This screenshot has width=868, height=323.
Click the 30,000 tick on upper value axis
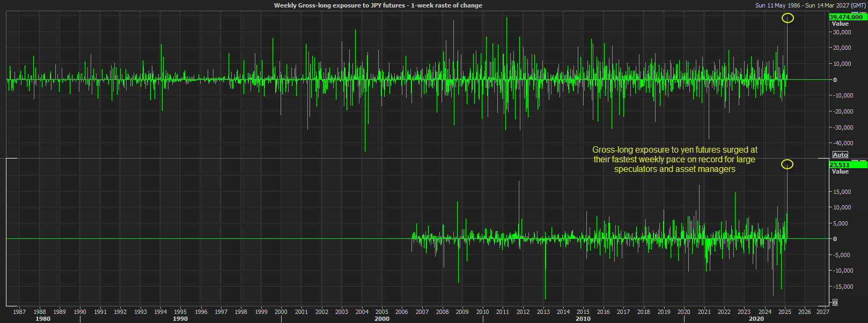coord(842,32)
